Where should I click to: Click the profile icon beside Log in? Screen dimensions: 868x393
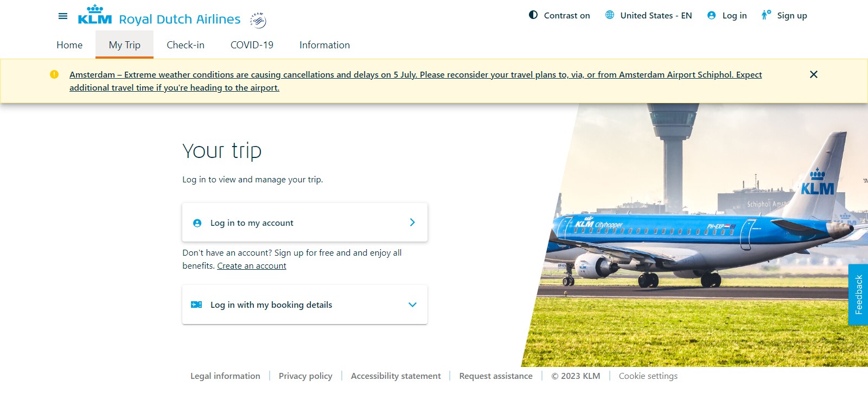pyautogui.click(x=712, y=15)
